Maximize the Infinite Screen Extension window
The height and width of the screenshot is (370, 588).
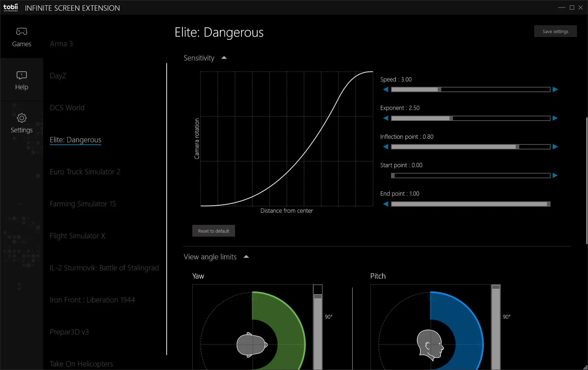click(572, 7)
